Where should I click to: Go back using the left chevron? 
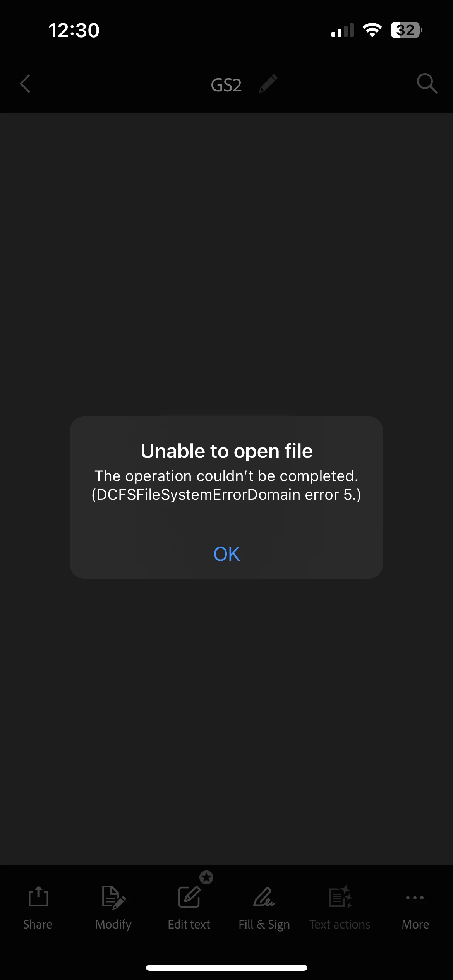pyautogui.click(x=25, y=84)
